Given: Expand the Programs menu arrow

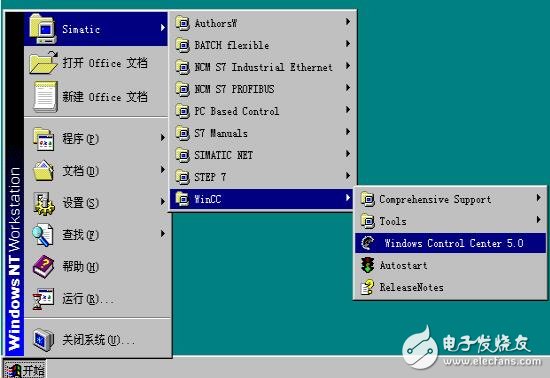Looking at the screenshot, I should (x=162, y=137).
